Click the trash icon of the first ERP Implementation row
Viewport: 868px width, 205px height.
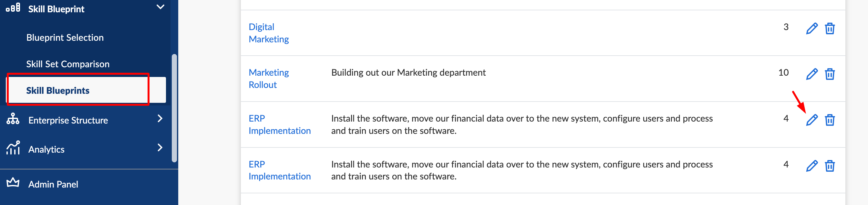coord(830,120)
